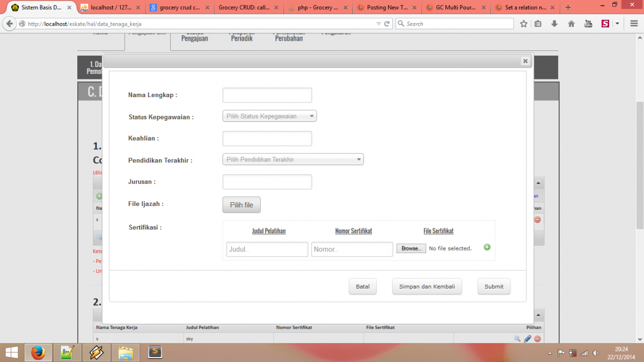Click the Judul Pelatihan heading in dialog
The image size is (644, 362).
269,231
